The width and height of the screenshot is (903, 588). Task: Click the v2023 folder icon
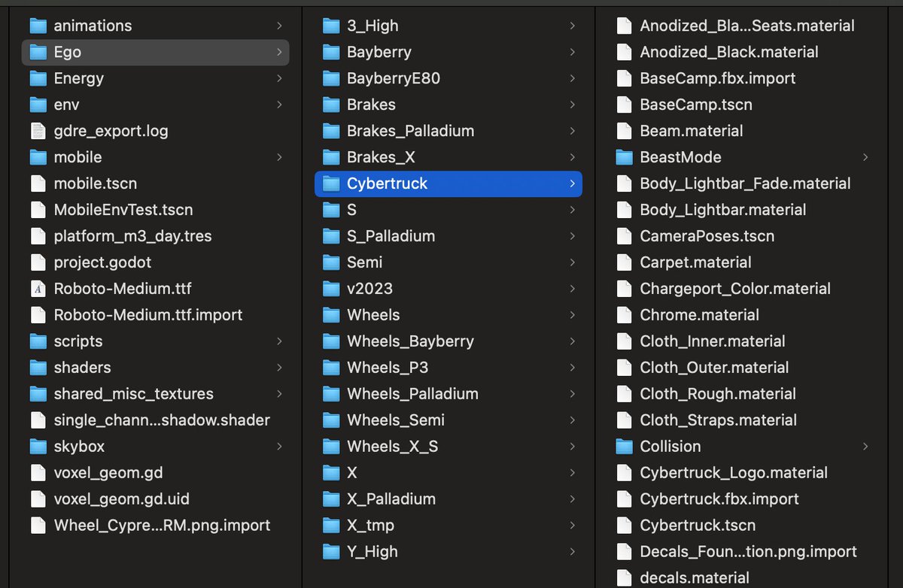pyautogui.click(x=331, y=289)
